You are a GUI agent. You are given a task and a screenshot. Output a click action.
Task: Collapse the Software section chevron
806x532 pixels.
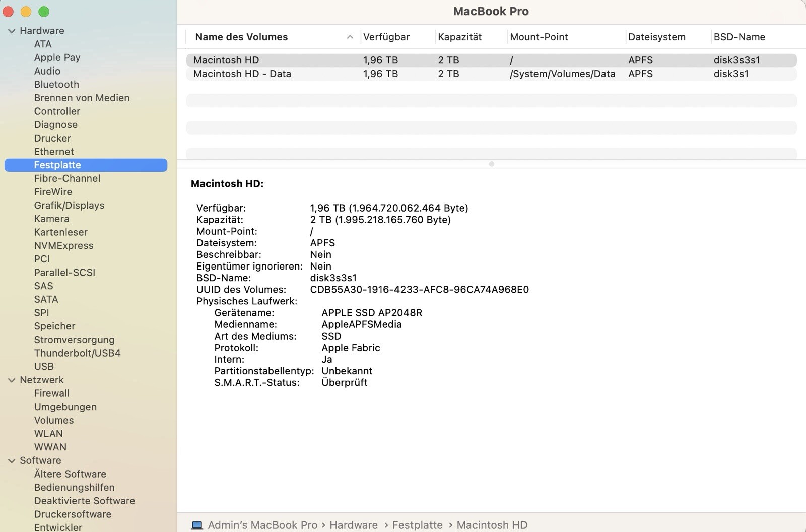12,461
